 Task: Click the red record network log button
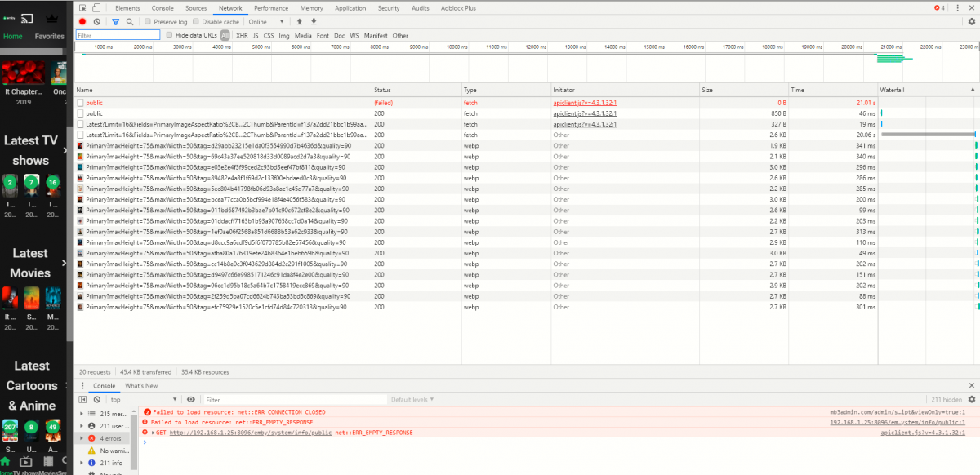click(82, 22)
